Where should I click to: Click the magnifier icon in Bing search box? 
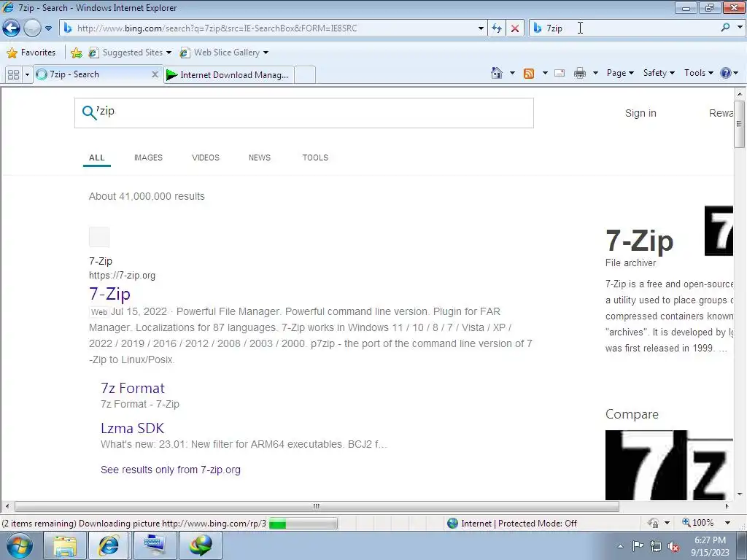pos(89,112)
